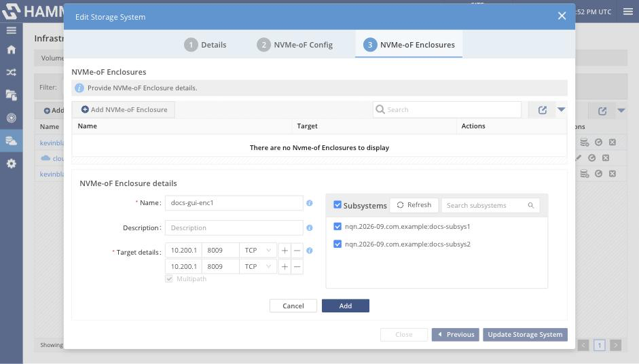
Task: Remove first target row with minus button
Action: pos(297,251)
